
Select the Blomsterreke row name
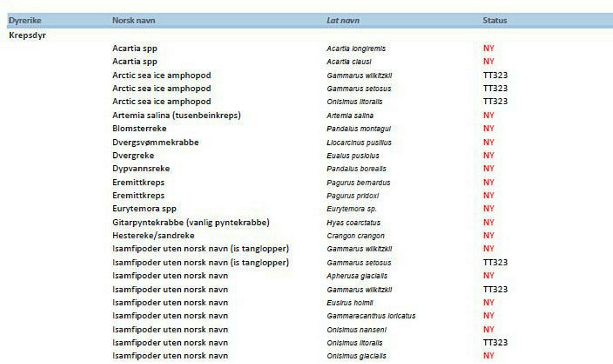[139, 128]
